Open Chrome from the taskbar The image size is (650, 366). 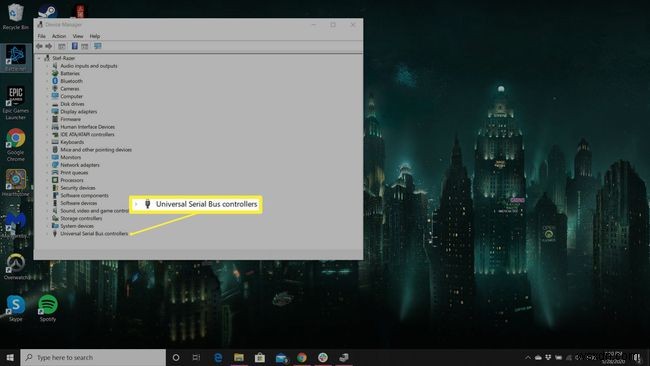(x=302, y=357)
